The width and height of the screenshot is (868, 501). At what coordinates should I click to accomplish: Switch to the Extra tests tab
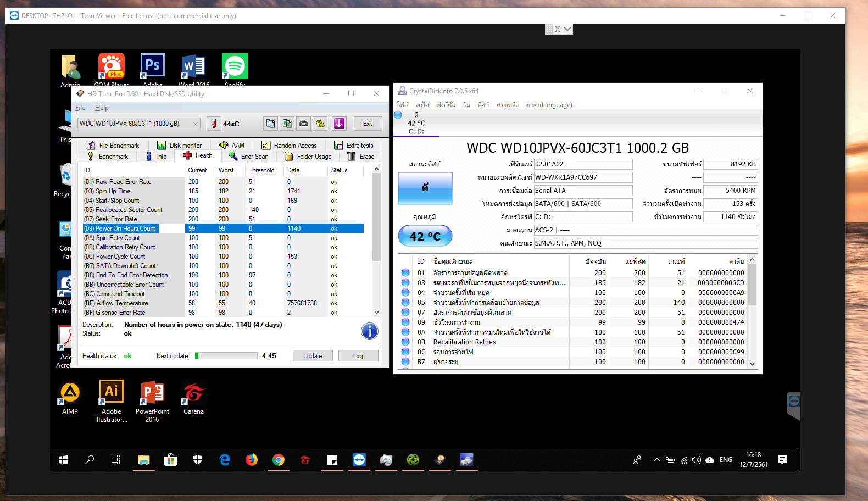tap(354, 145)
